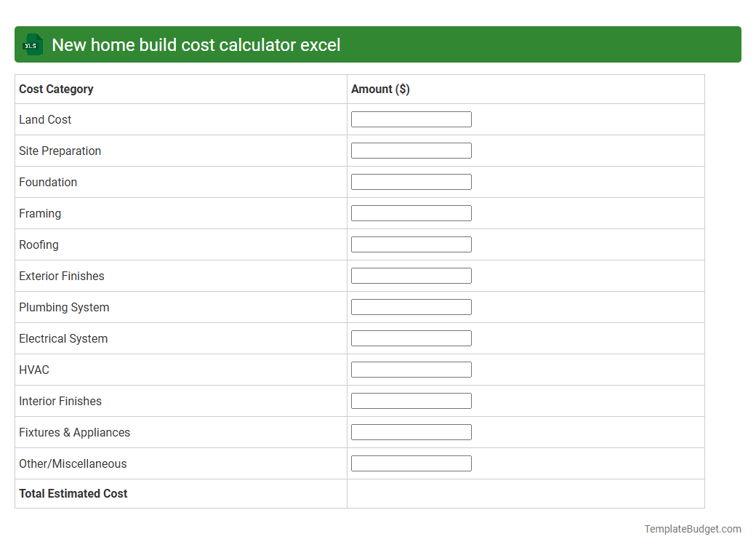Click the Site Preparation amount box

pos(411,150)
